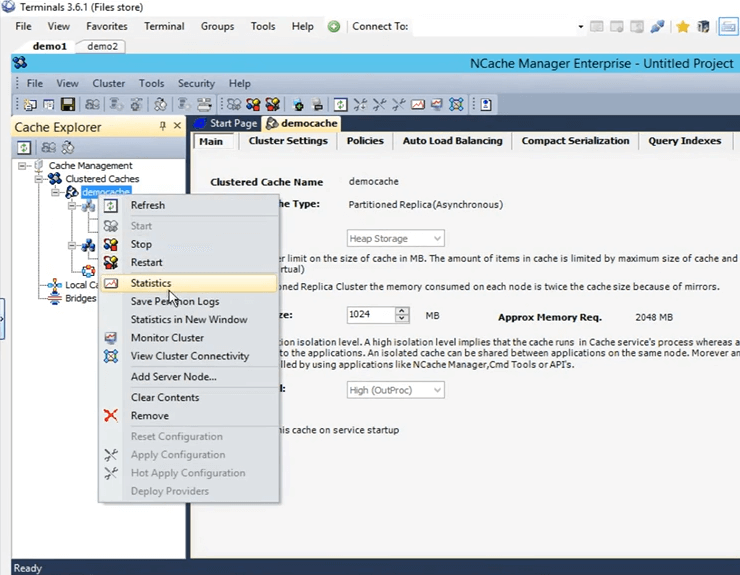Choose Remove from the context menu
The height and width of the screenshot is (575, 740).
click(189, 416)
